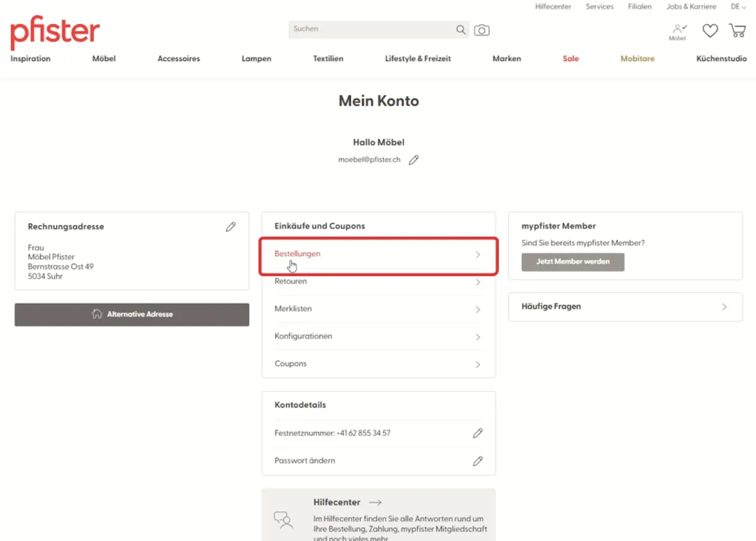Open the shopping cart icon
The image size is (756, 541).
click(x=737, y=30)
